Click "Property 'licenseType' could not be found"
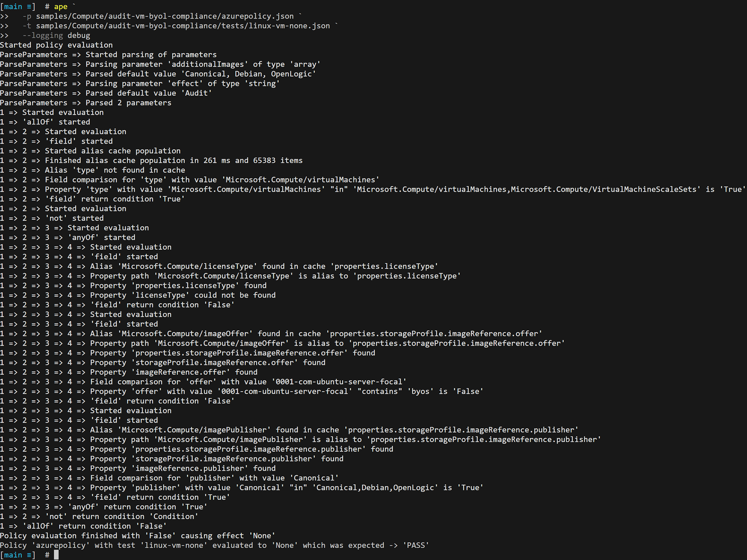This screenshot has width=747, height=560. click(183, 295)
